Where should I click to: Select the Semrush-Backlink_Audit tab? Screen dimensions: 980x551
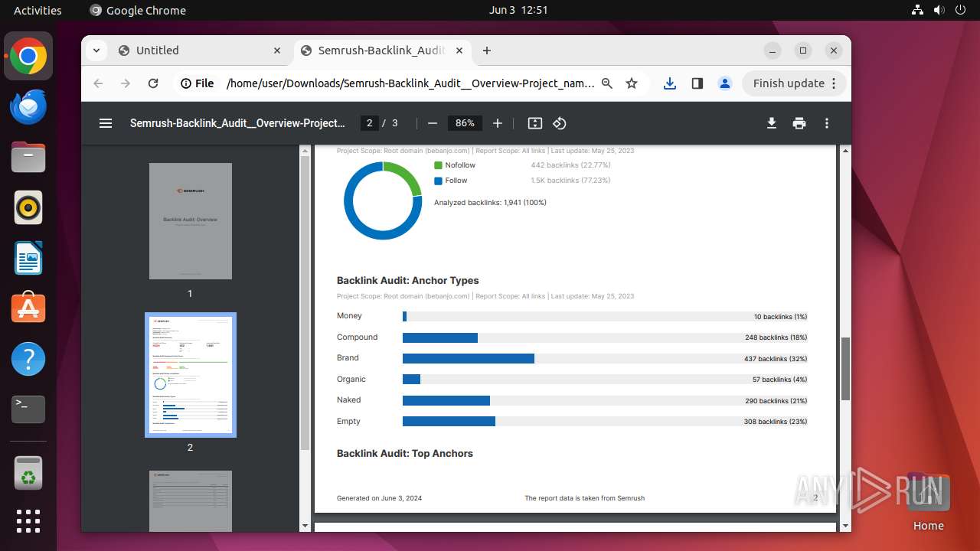(x=382, y=51)
